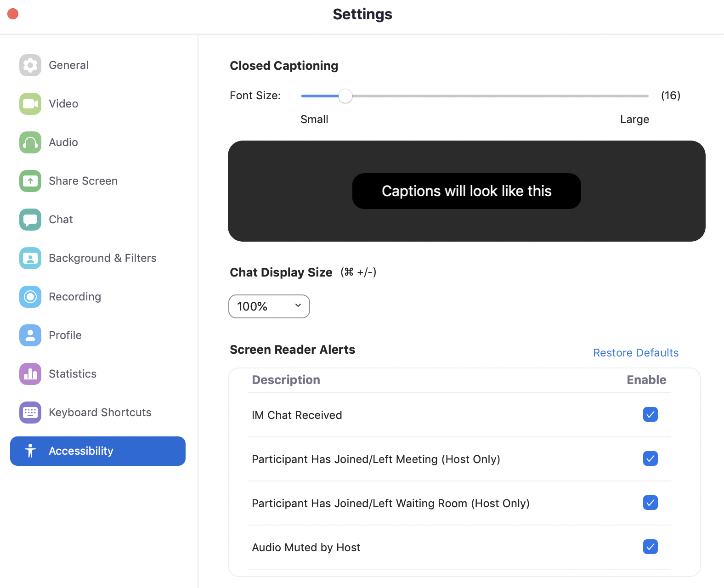Click the Restore Defaults link

635,353
